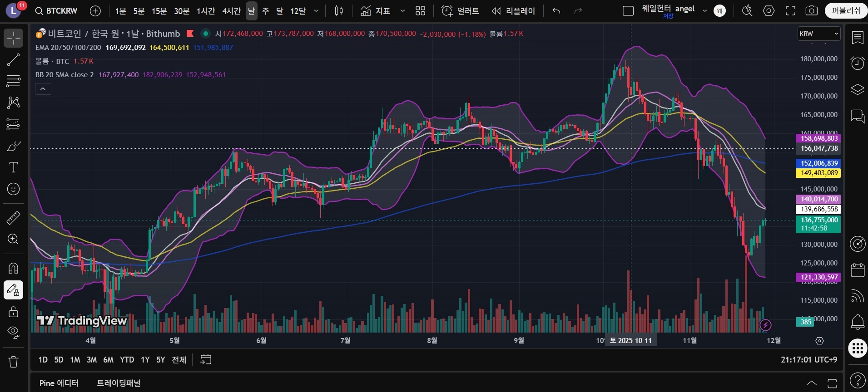The width and height of the screenshot is (868, 392).
Task: Set the chart range to 3M
Action: [x=92, y=360]
